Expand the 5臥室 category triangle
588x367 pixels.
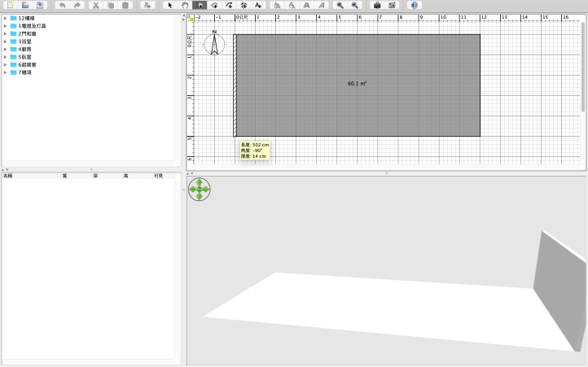coord(6,57)
